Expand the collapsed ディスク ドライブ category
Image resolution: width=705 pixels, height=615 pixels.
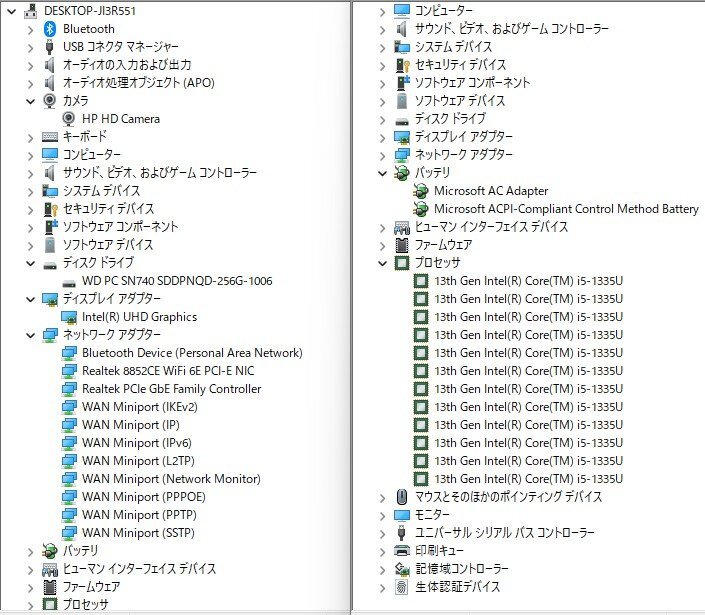tap(382, 120)
